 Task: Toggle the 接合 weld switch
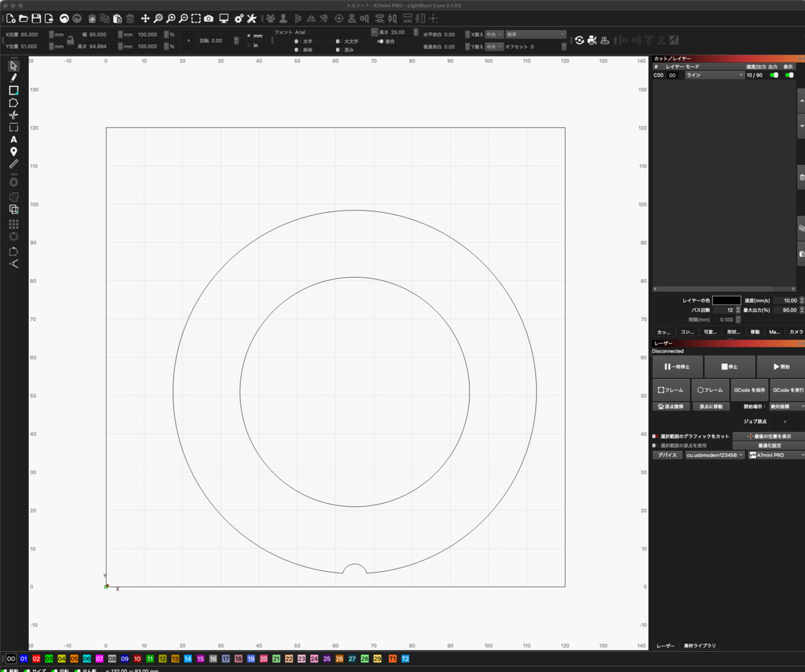coord(380,41)
